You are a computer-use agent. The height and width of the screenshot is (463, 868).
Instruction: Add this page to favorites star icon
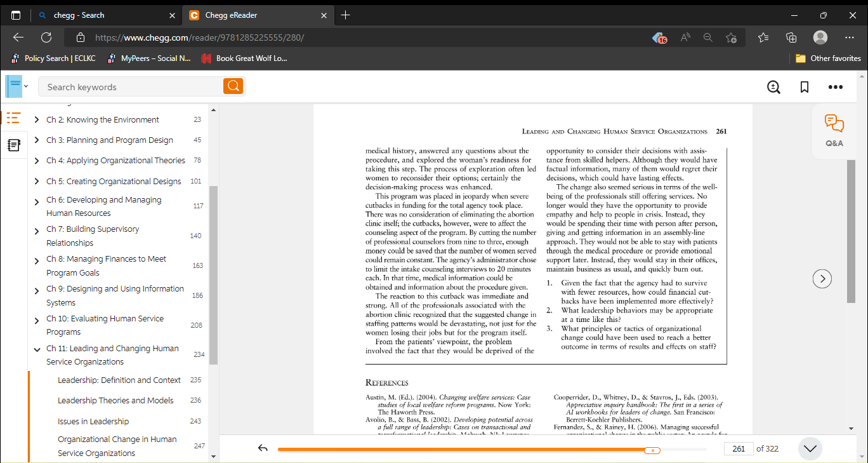coord(731,37)
